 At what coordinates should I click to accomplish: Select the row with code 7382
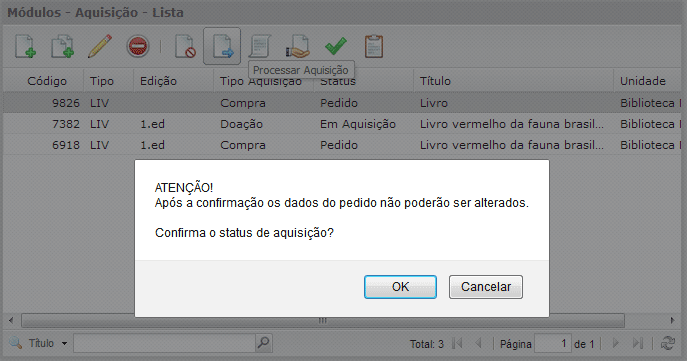click(x=342, y=124)
